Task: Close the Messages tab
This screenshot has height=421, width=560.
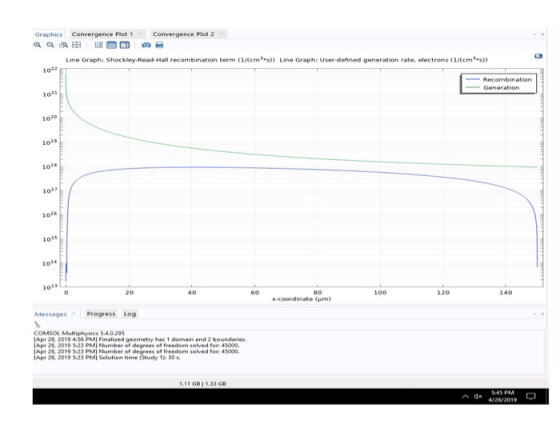Action: [74, 314]
